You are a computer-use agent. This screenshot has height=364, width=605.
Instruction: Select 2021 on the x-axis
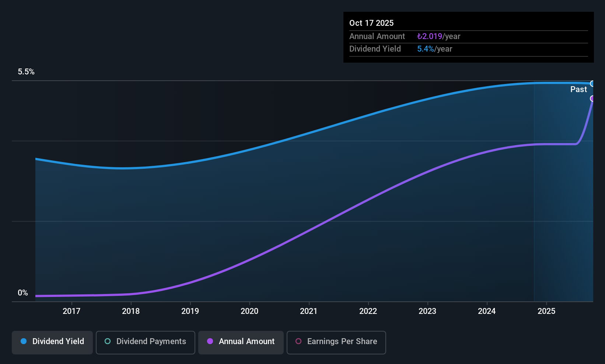click(309, 311)
